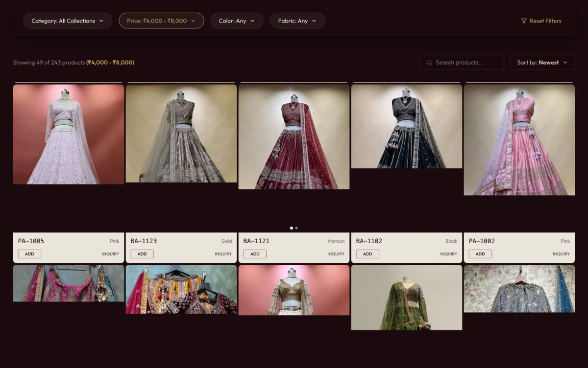The height and width of the screenshot is (368, 588).
Task: Open the Category: All Collections dropdown
Action: [68, 21]
